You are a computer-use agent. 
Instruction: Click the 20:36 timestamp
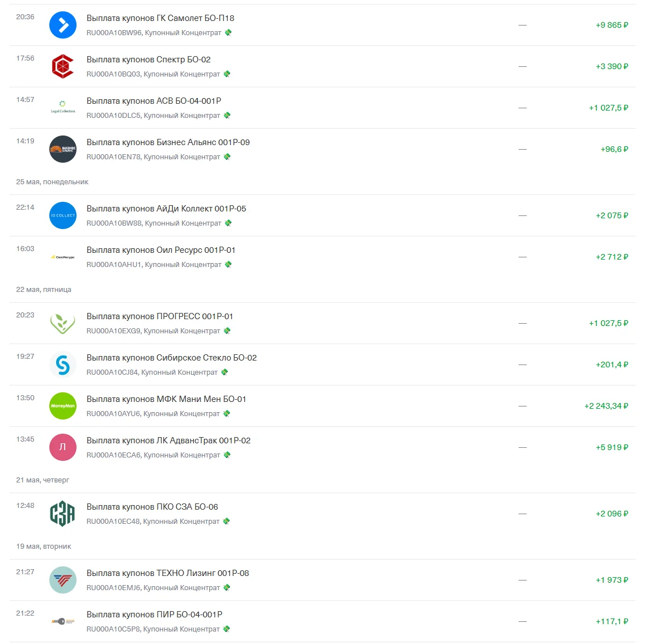[25, 16]
